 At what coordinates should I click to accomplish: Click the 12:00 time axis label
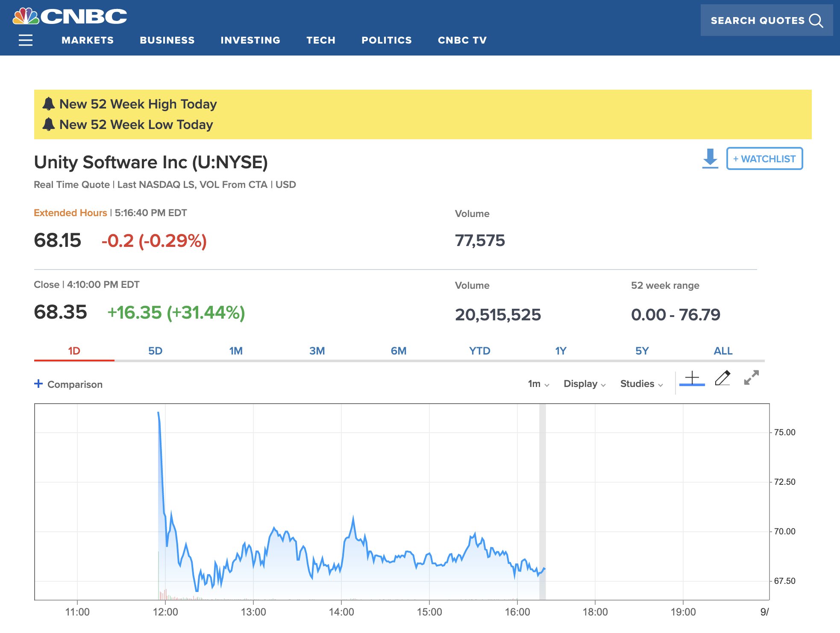pyautogui.click(x=165, y=612)
